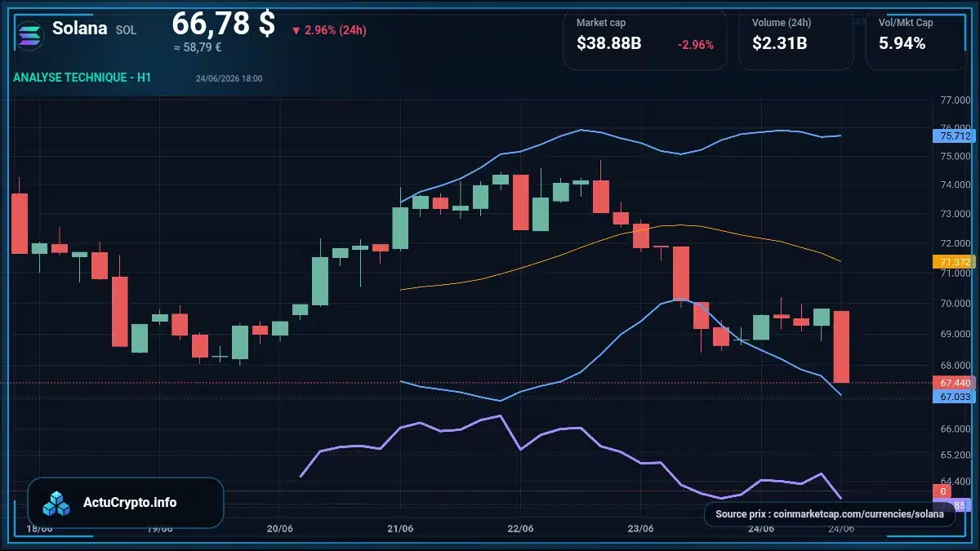Click the 22/06 date axis label
This screenshot has height=551, width=980.
tap(520, 529)
